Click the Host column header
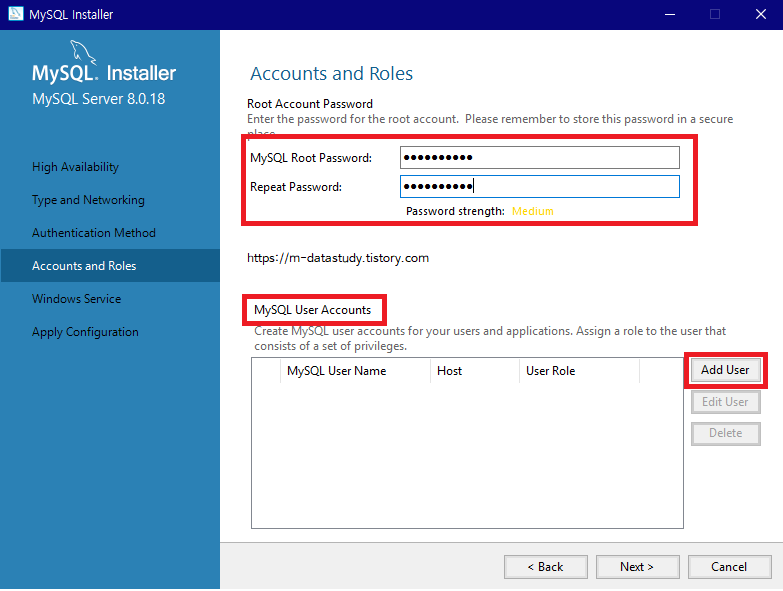 point(474,371)
